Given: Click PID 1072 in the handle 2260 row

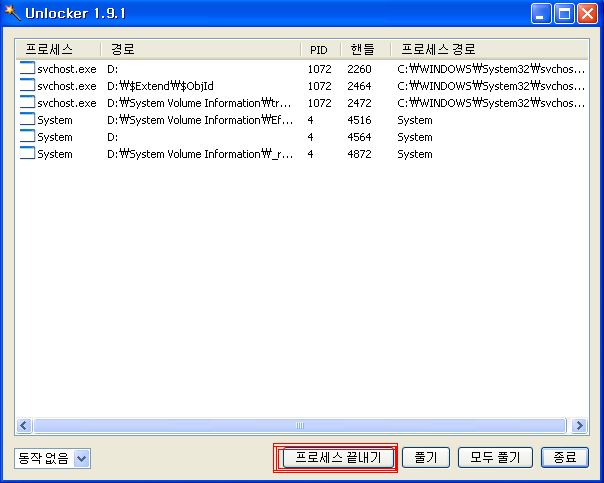Looking at the screenshot, I should 319,69.
